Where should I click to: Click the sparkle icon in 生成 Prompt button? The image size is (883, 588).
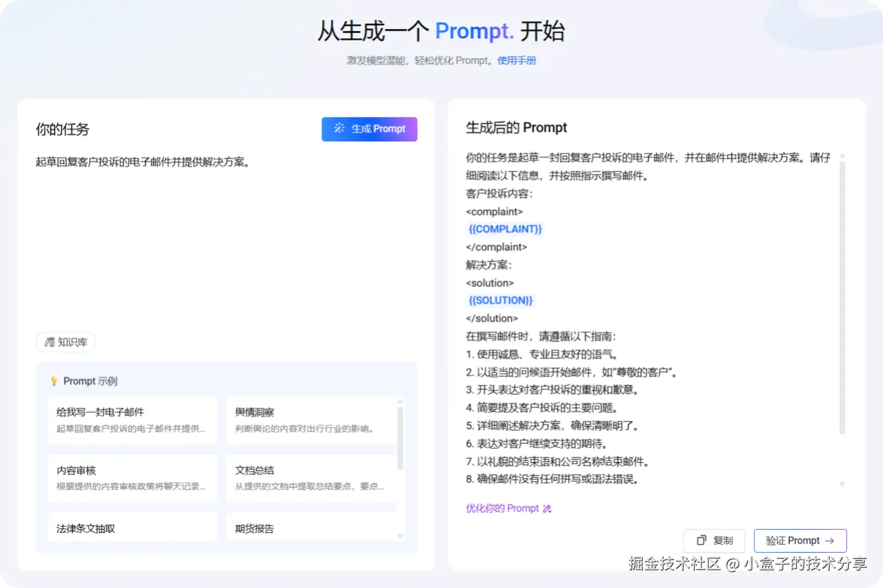pyautogui.click(x=339, y=128)
